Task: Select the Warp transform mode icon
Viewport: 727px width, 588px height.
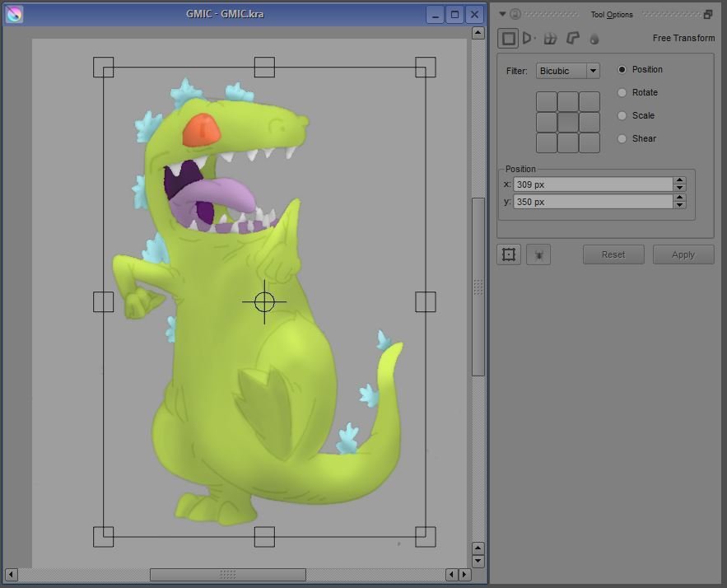Action: [550, 39]
